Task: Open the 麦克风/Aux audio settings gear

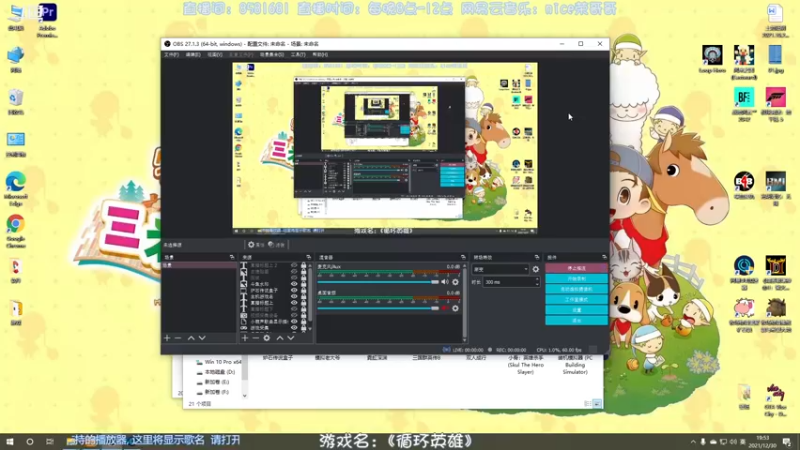Action: click(455, 282)
